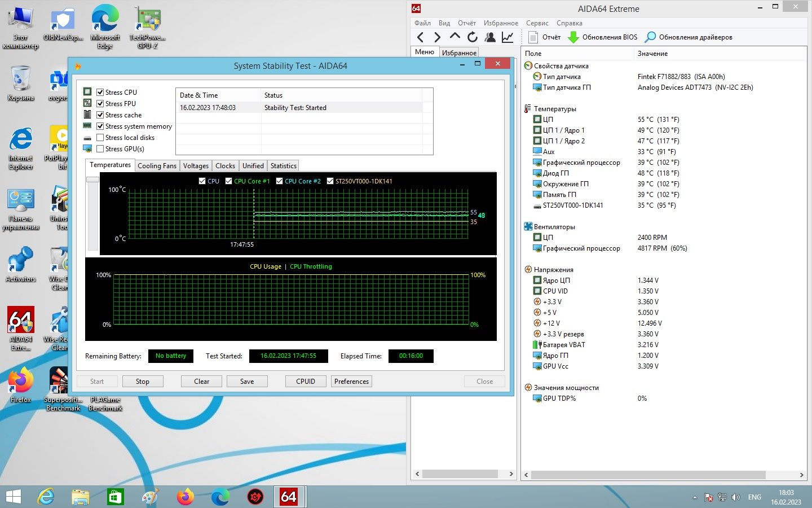The image size is (812, 508).
Task: Open File Explorer from the taskbar
Action: (80, 497)
